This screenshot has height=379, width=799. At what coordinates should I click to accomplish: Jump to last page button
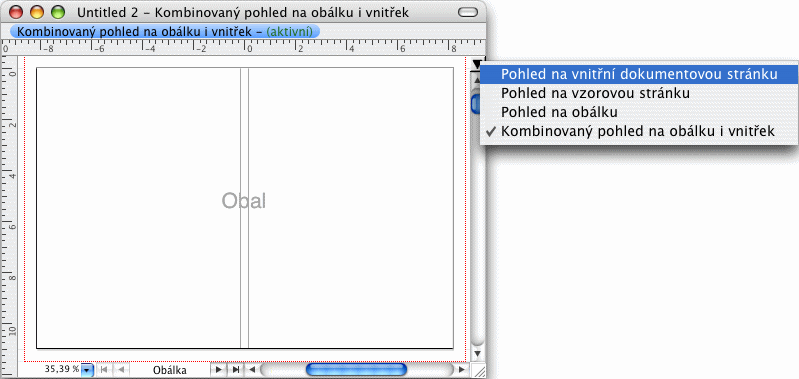coord(236,369)
